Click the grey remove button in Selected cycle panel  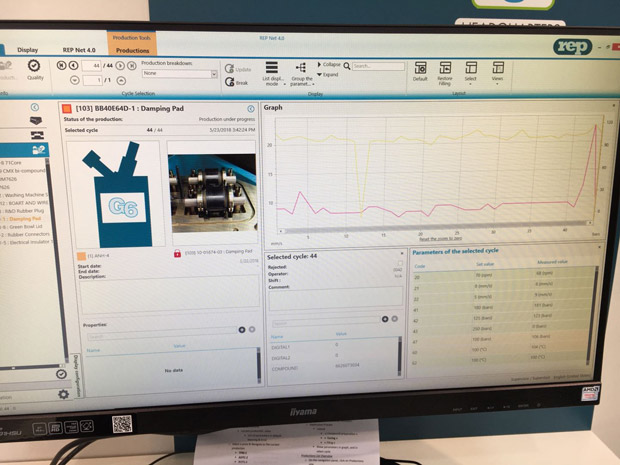pyautogui.click(x=395, y=318)
